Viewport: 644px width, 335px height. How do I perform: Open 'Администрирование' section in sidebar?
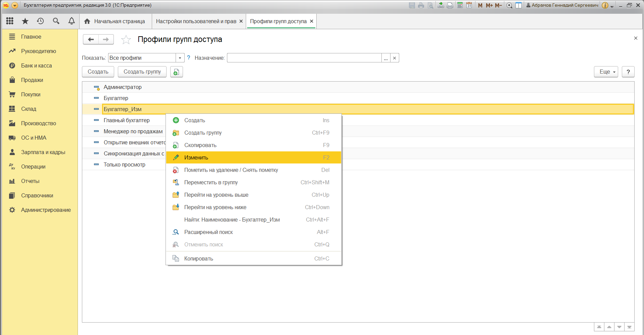pyautogui.click(x=46, y=210)
